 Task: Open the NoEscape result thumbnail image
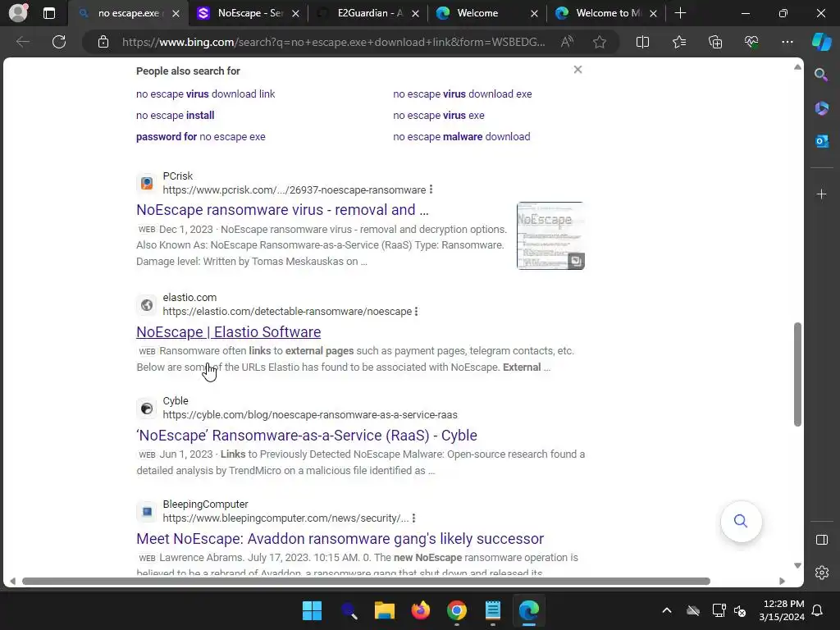pos(550,235)
